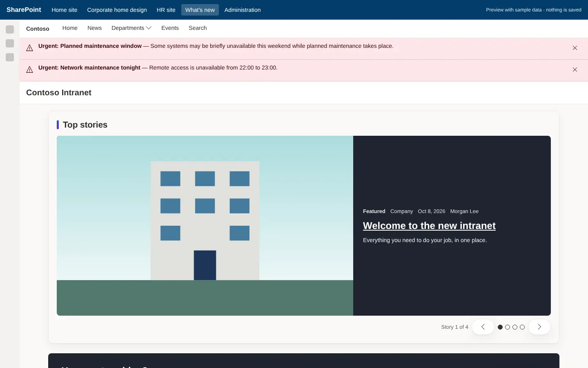Switch to Corporate home design tab
Viewport: 588px width, 368px height.
tap(117, 10)
